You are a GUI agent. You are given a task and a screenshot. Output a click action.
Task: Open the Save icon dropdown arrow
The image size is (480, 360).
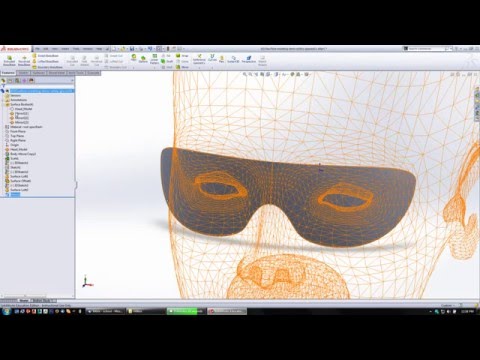[x=136, y=49]
